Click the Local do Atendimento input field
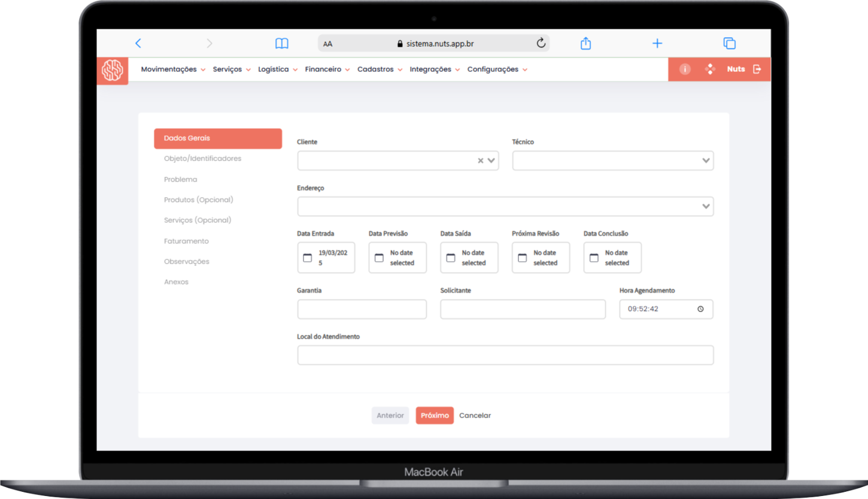The image size is (868, 499). click(x=505, y=355)
